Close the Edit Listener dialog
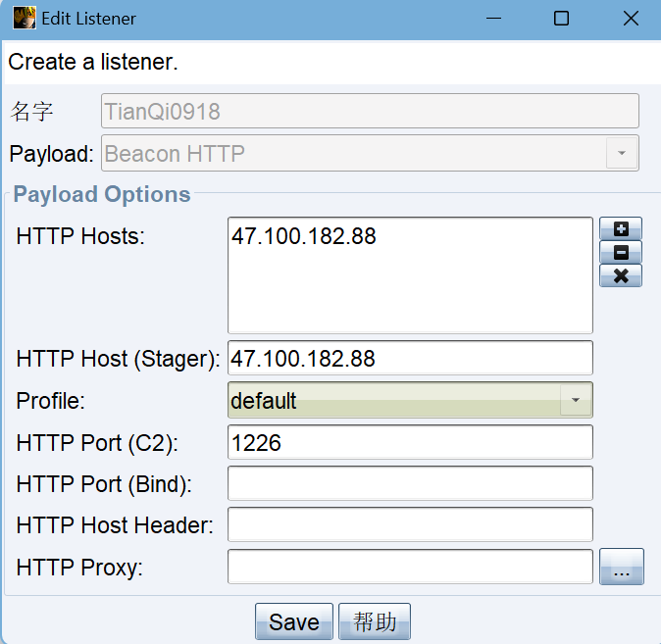This screenshot has height=644, width=661. point(631,19)
